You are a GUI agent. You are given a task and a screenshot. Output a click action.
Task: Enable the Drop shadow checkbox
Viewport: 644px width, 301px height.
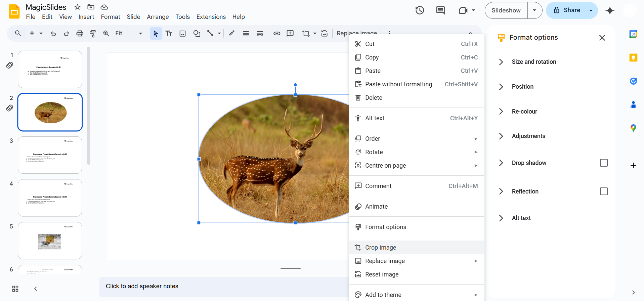pos(604,163)
